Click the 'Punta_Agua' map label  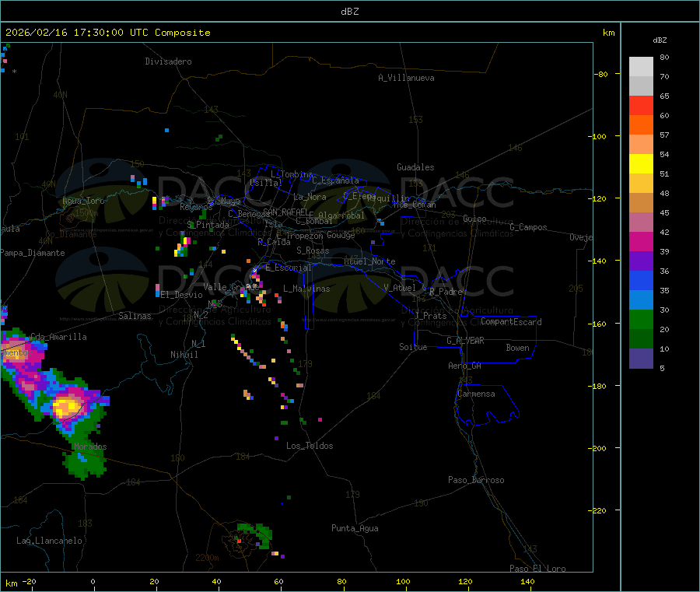click(x=355, y=528)
